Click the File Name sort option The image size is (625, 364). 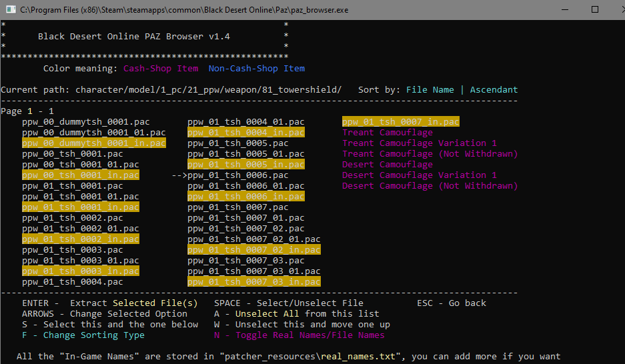tap(430, 90)
